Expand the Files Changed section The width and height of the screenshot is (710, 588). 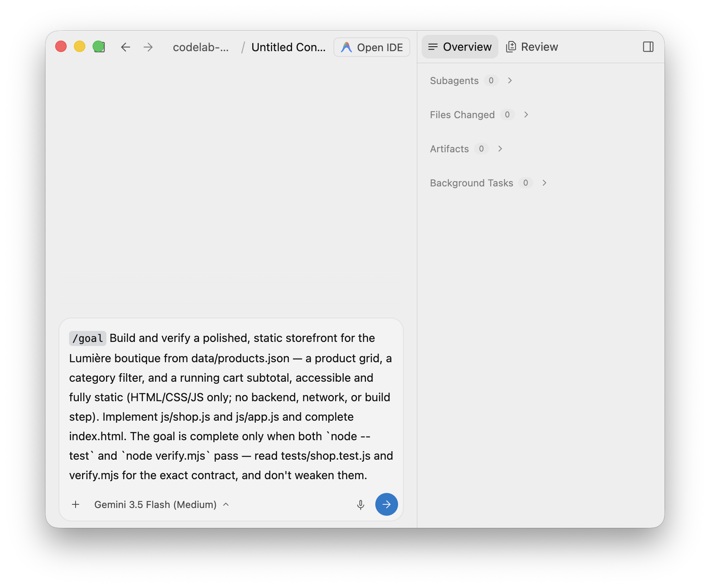click(x=479, y=115)
